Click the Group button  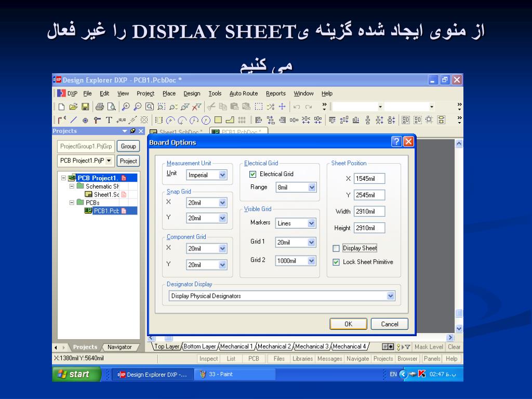point(128,146)
